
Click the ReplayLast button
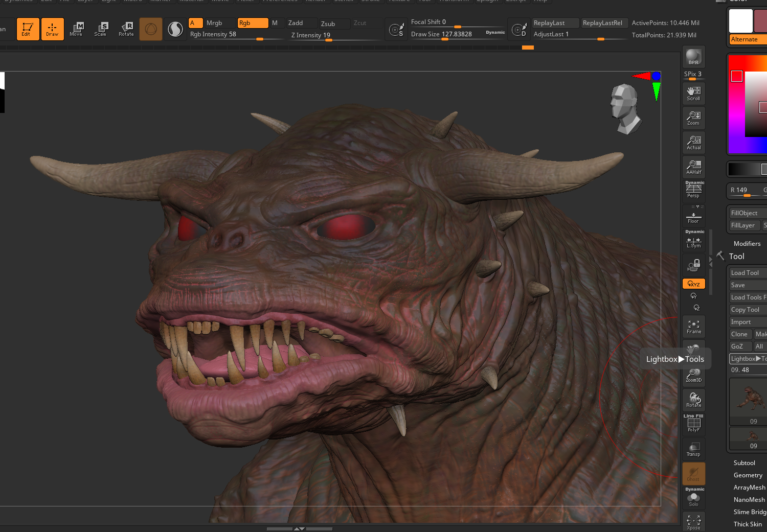point(555,23)
